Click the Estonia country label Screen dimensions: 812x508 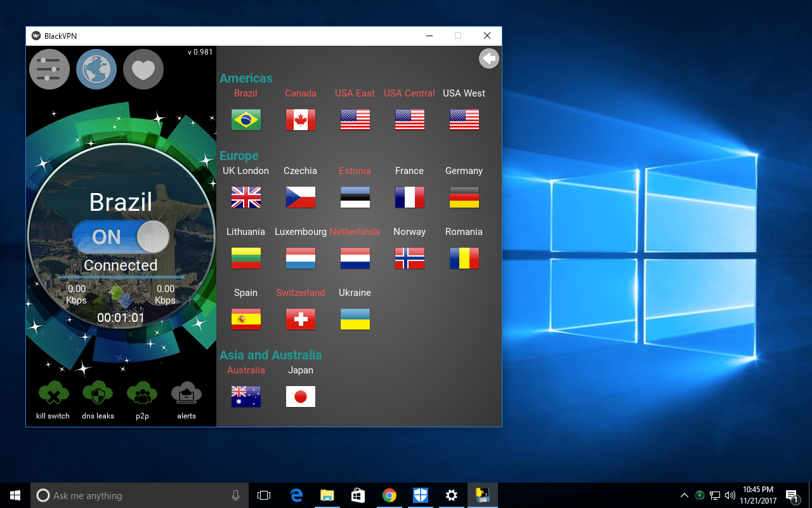(x=355, y=171)
